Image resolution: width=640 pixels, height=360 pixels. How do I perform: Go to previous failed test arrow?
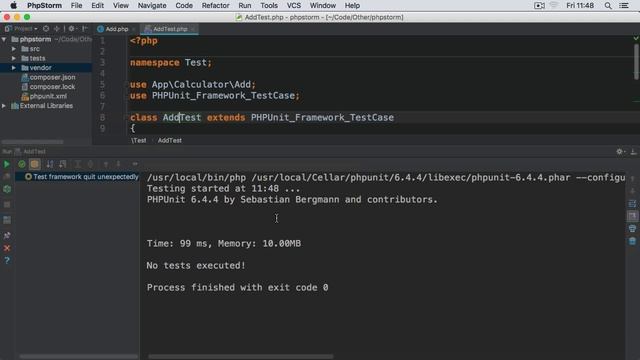tap(106, 164)
